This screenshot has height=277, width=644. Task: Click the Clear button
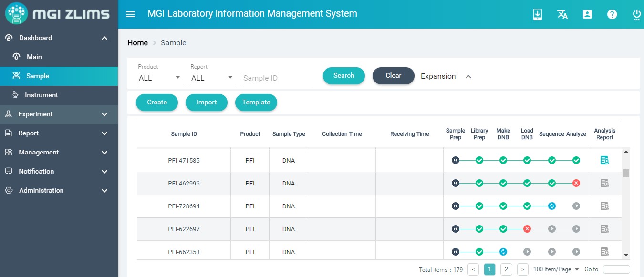[x=394, y=76]
